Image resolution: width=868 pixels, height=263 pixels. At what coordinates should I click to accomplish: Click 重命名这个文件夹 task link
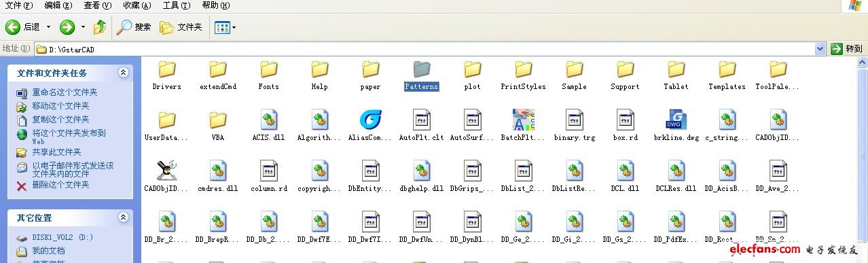point(65,92)
